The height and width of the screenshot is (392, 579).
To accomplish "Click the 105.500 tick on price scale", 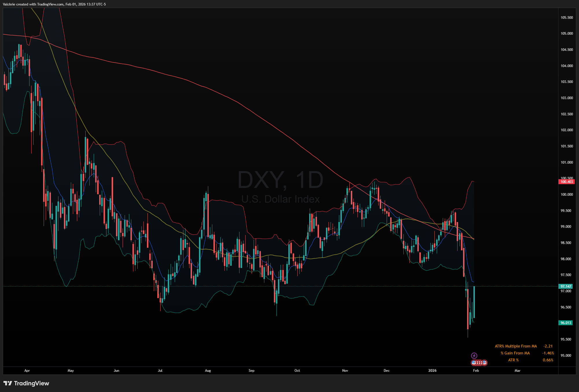I will tap(567, 18).
